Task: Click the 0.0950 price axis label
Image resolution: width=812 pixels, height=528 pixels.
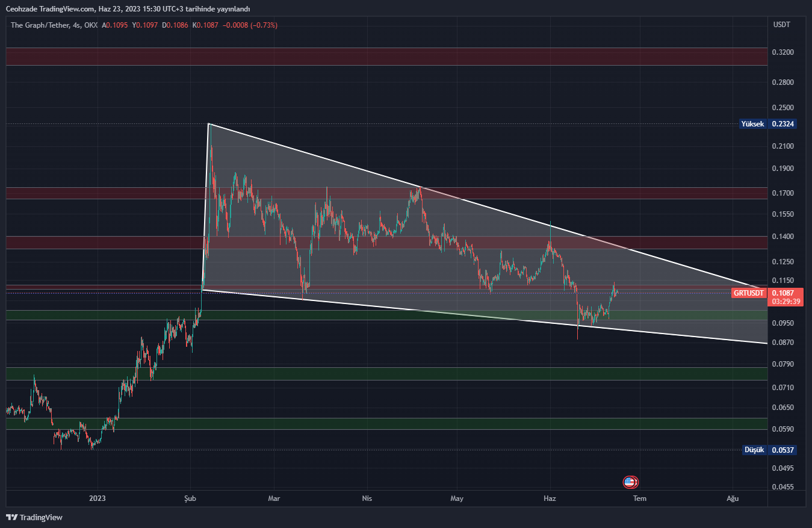Action: pyautogui.click(x=783, y=323)
